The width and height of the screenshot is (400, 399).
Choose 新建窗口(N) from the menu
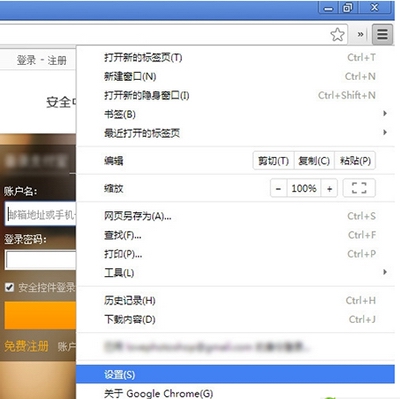(235, 77)
